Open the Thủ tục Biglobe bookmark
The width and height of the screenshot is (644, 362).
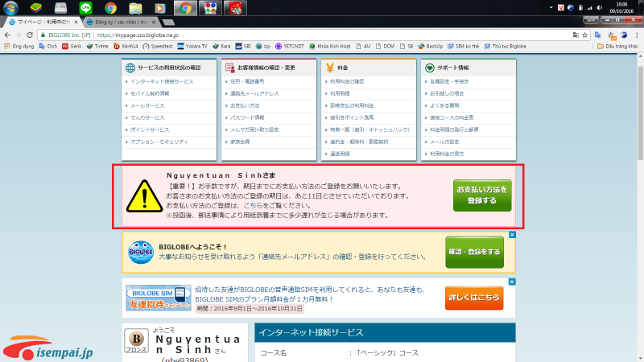506,47
